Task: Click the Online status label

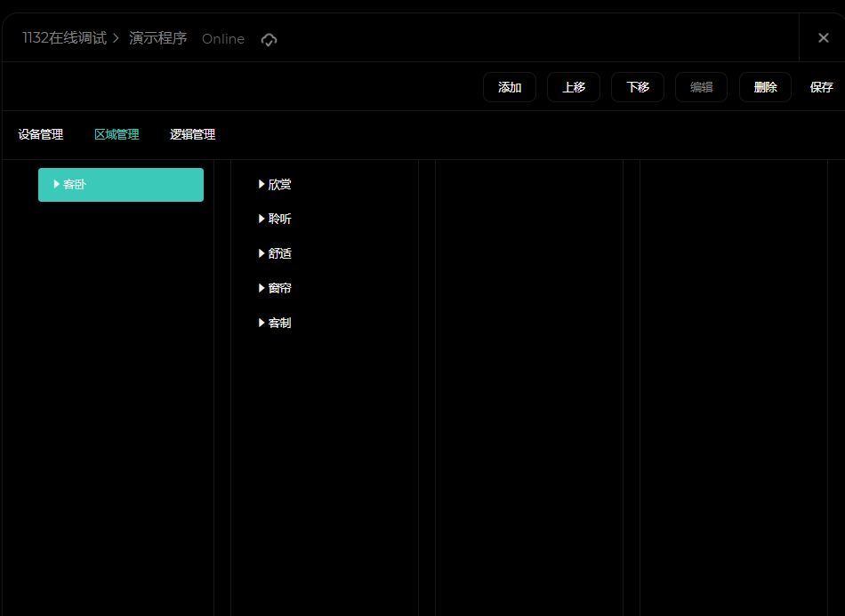Action: [223, 39]
